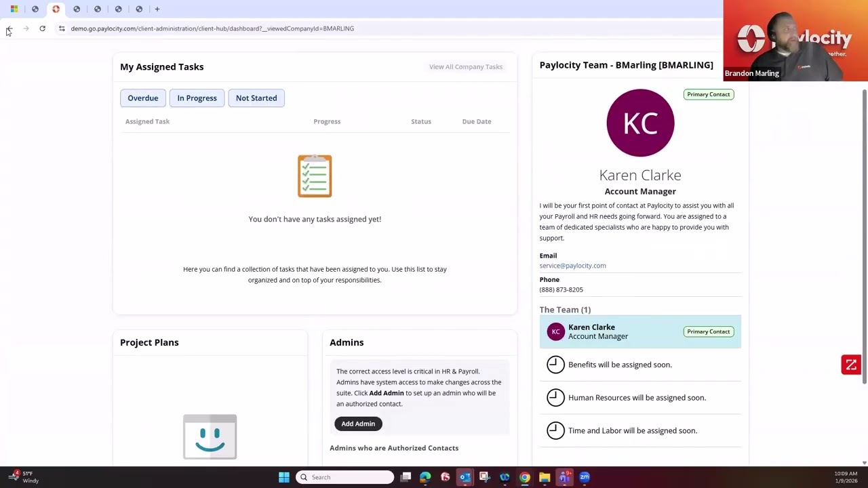
Task: Open a new browser tab with plus
Action: [157, 9]
